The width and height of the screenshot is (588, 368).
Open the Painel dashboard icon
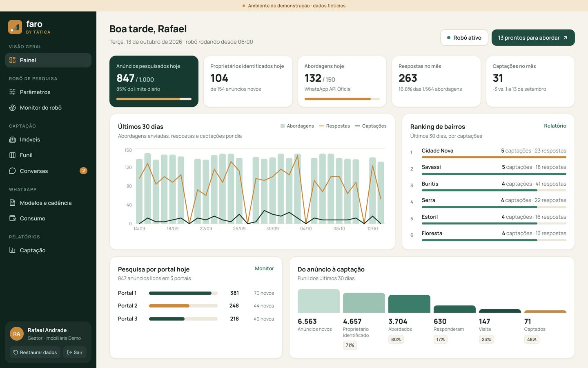pos(13,60)
